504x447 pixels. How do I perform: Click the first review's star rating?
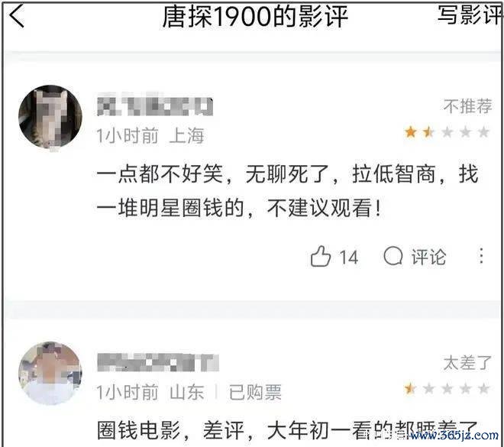(447, 132)
